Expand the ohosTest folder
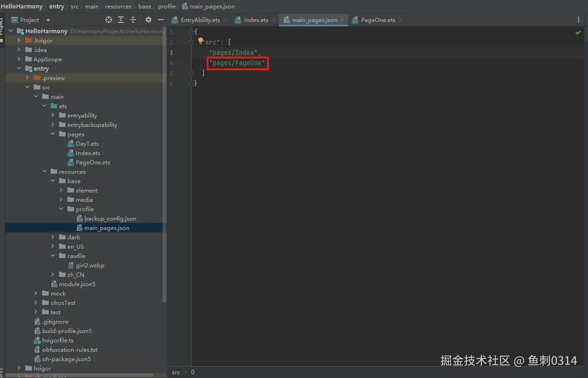Screen dimensions: 588x378 click(x=36, y=303)
